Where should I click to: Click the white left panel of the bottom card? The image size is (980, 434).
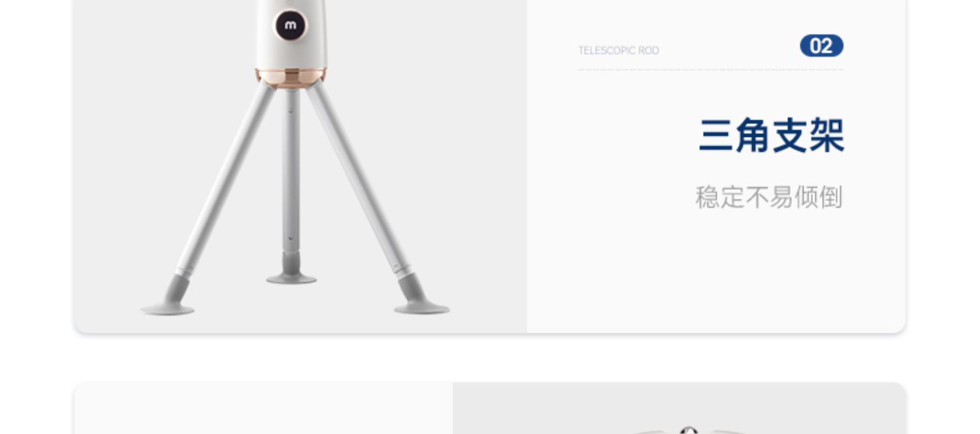pyautogui.click(x=263, y=409)
